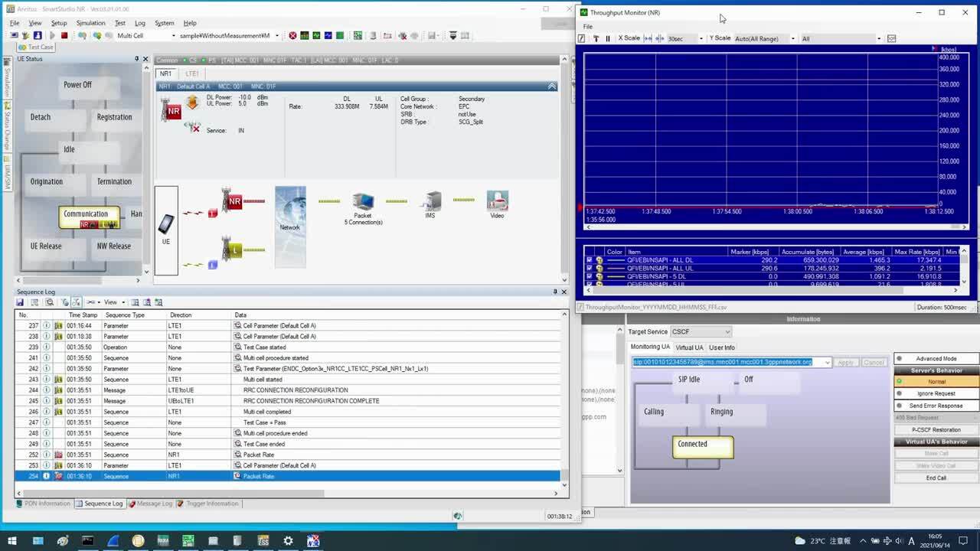
Task: Open the Y Scale Auto(All Range) dropdown
Action: pos(793,38)
